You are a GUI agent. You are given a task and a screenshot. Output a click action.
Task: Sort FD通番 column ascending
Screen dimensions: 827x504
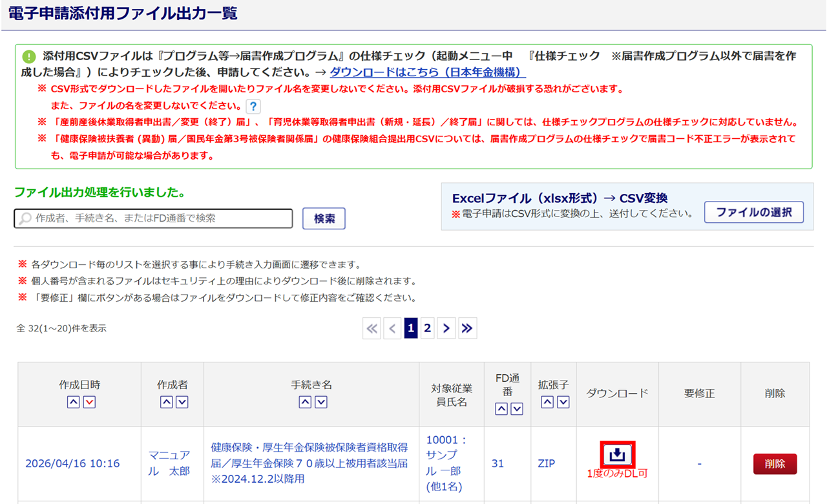click(501, 408)
